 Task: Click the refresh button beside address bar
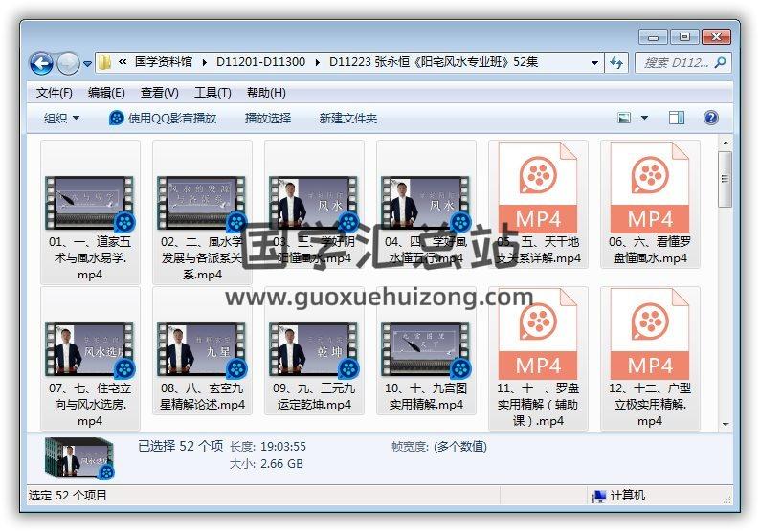point(617,62)
